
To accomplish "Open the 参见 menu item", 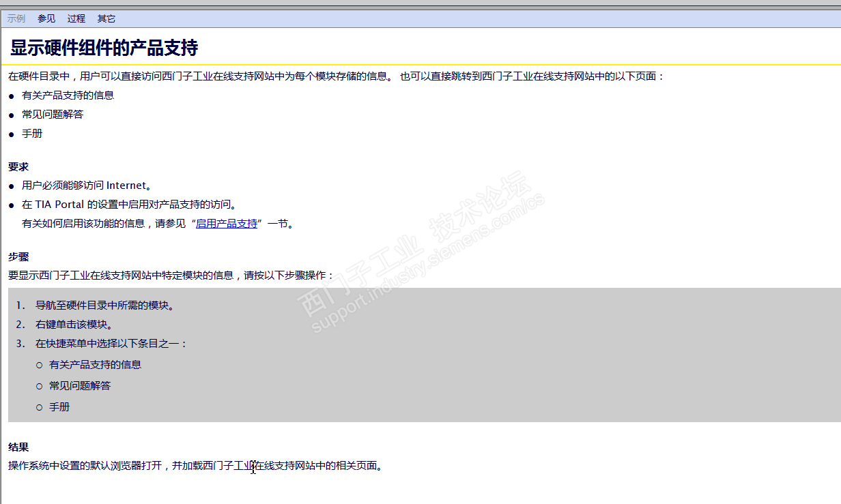I will pos(46,19).
